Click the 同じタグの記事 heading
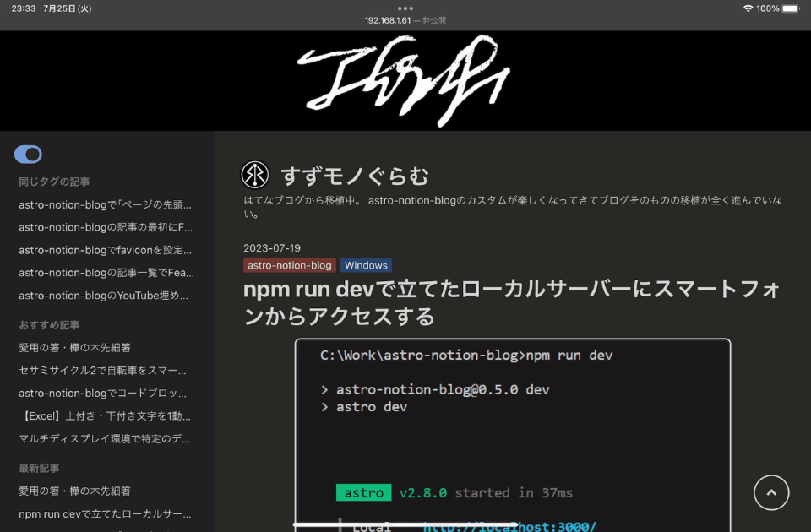This screenshot has height=532, width=811. 54,182
